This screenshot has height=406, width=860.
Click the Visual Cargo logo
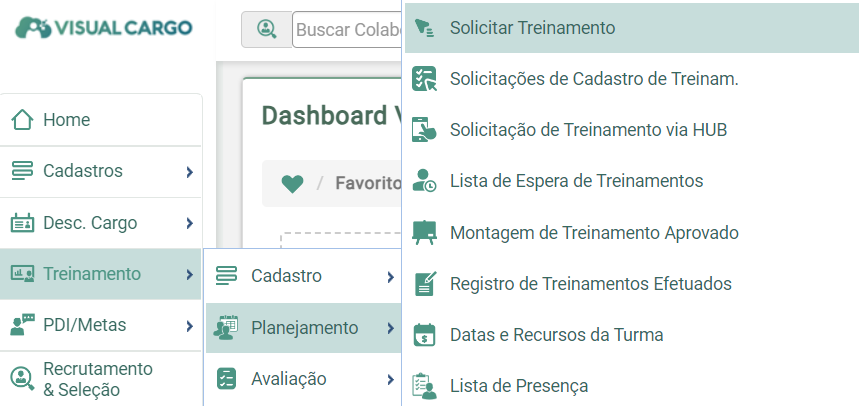pos(104,27)
